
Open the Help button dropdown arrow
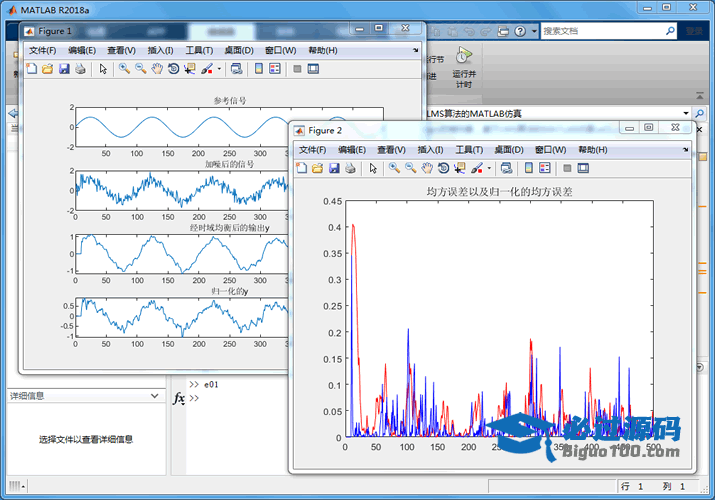tap(534, 31)
